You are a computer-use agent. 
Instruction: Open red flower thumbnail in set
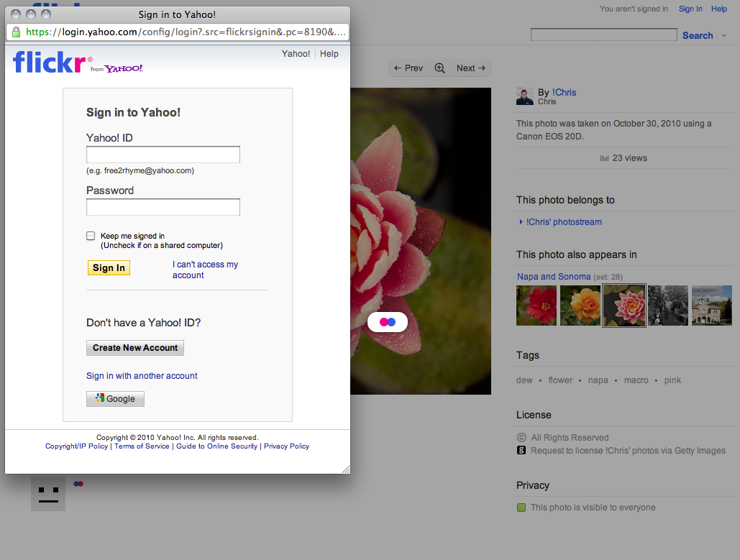pos(536,306)
